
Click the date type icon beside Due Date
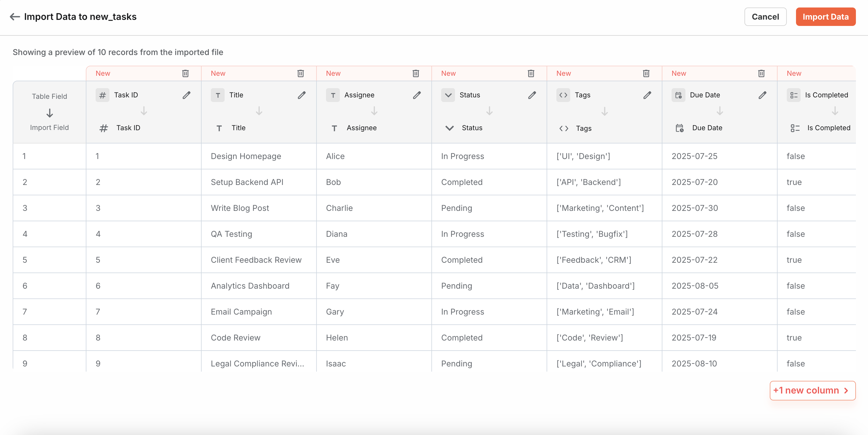point(679,95)
